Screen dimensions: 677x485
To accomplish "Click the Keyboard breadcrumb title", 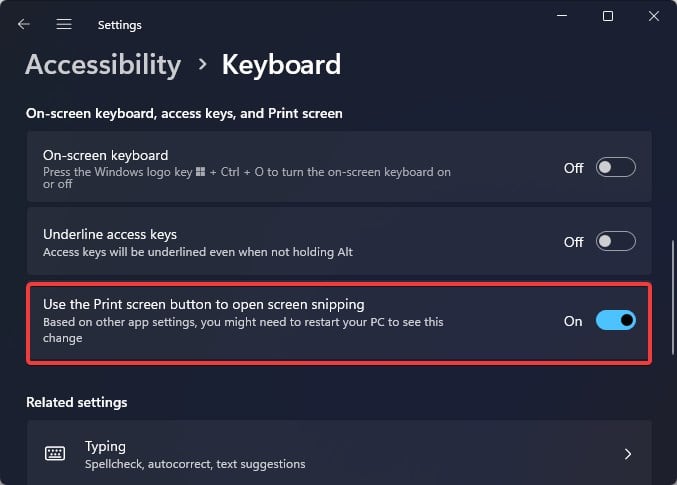I will point(281,65).
